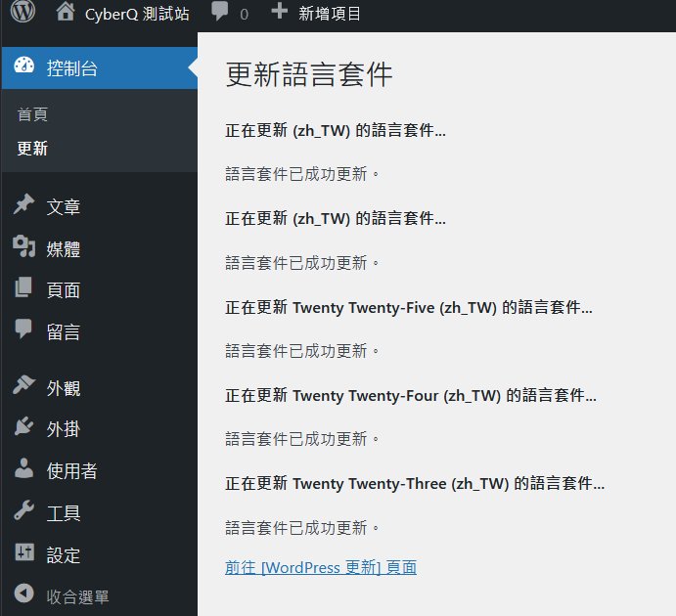
Task: Click the Twenty Twenty-Five language pack line
Action: pos(409,308)
